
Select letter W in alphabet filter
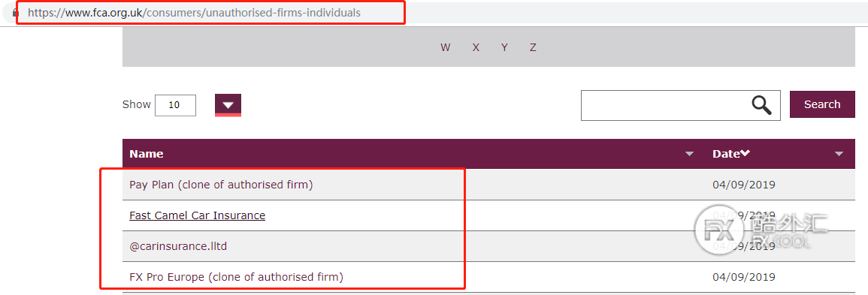tap(445, 47)
